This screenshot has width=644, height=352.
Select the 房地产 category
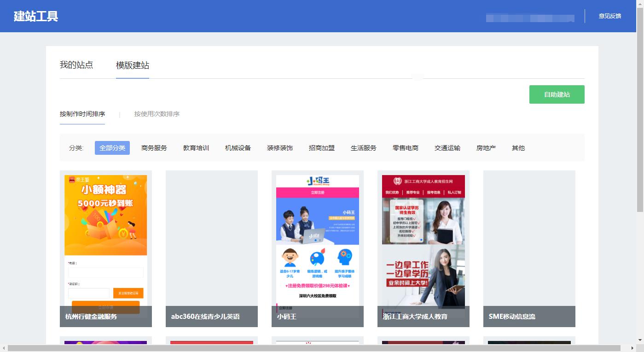[486, 147]
